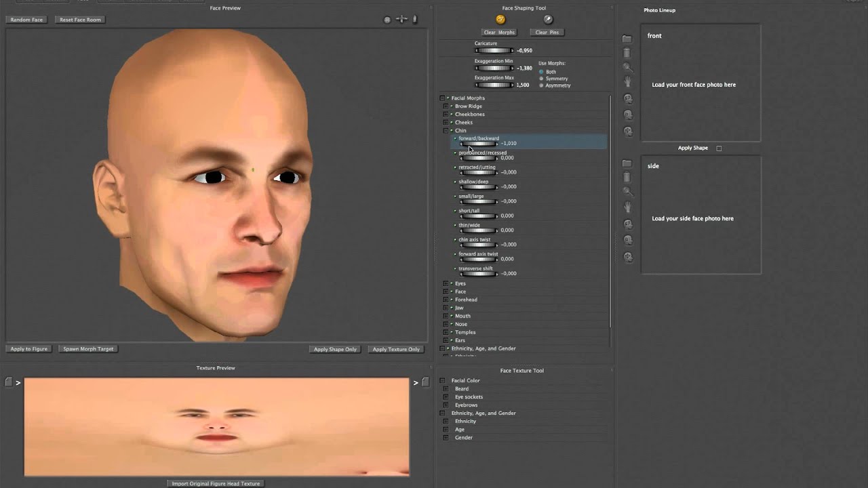Viewport: 868px width, 488px height.
Task: Click square icon left of Texture Preview
Action: (9, 382)
